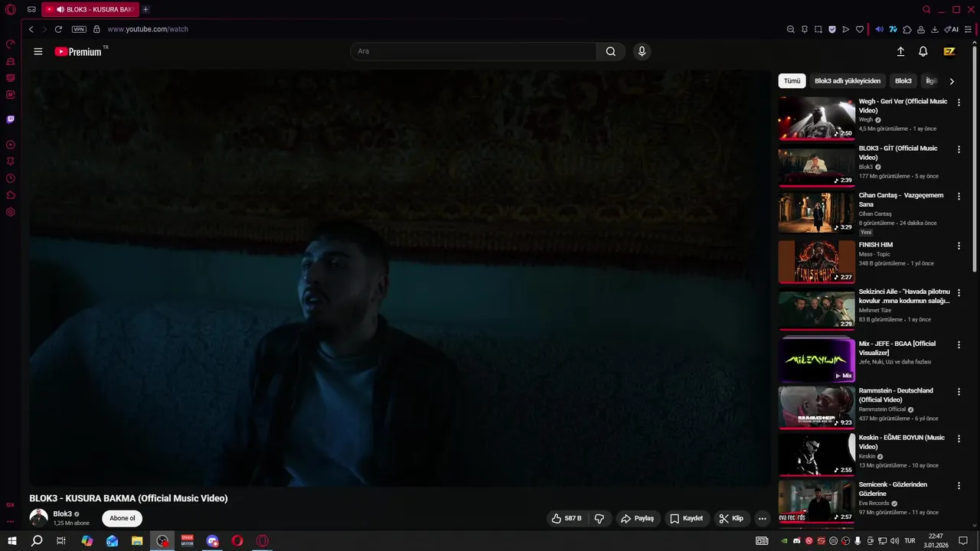Image resolution: width=980 pixels, height=551 pixels.
Task: Open YouTube notifications bell
Action: 923,51
